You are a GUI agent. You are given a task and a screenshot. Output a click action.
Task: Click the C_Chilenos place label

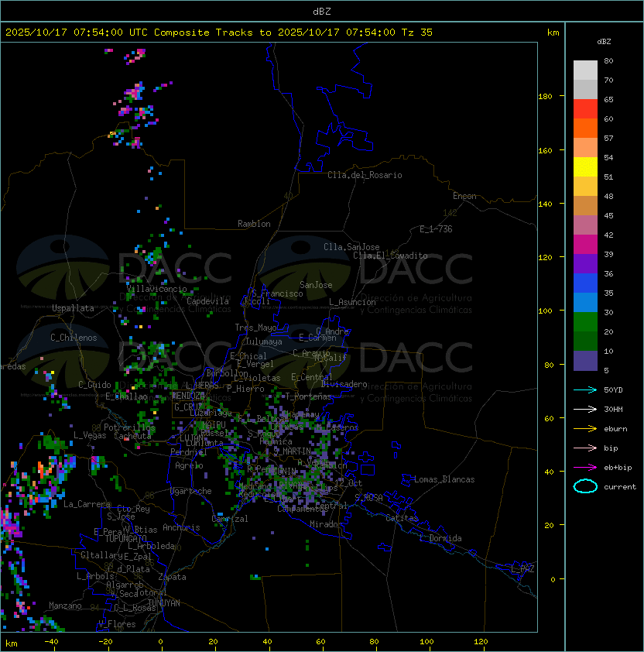74,338
